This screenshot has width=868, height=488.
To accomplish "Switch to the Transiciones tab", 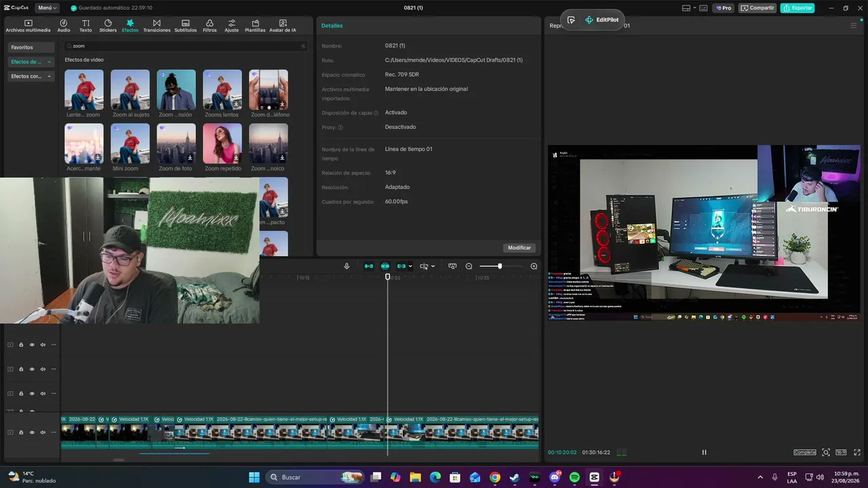I will [157, 26].
